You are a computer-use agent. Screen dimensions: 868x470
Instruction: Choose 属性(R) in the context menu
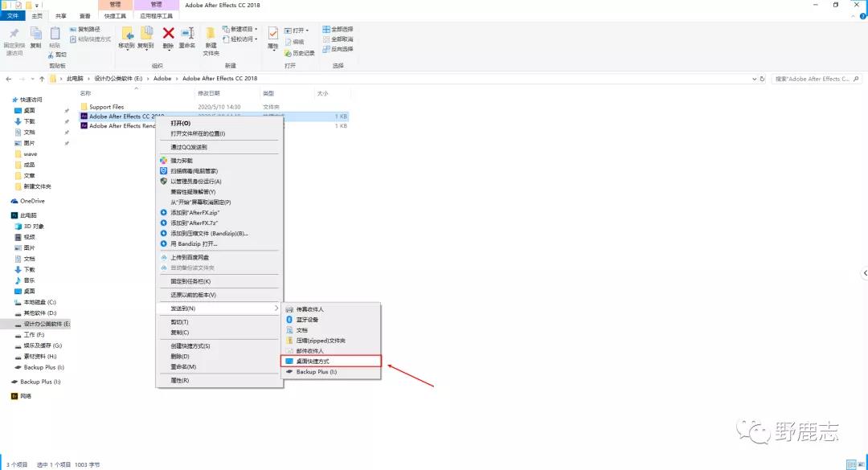click(180, 380)
